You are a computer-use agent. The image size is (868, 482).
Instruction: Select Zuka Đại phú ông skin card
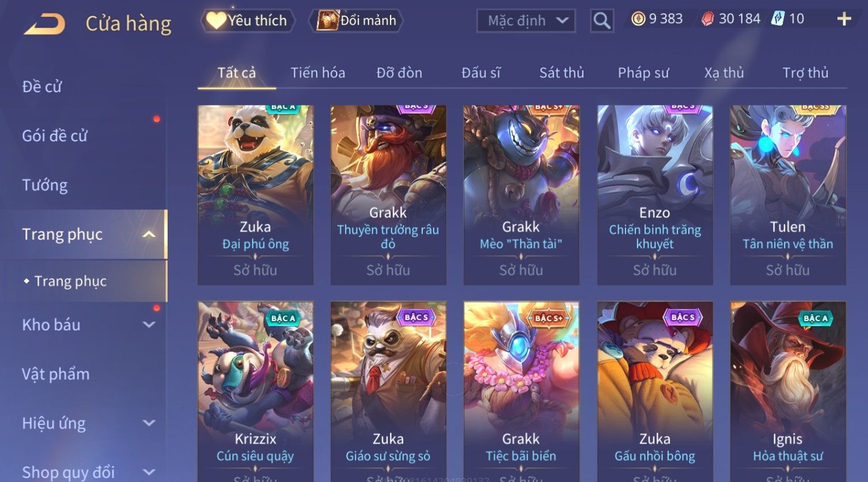(255, 195)
